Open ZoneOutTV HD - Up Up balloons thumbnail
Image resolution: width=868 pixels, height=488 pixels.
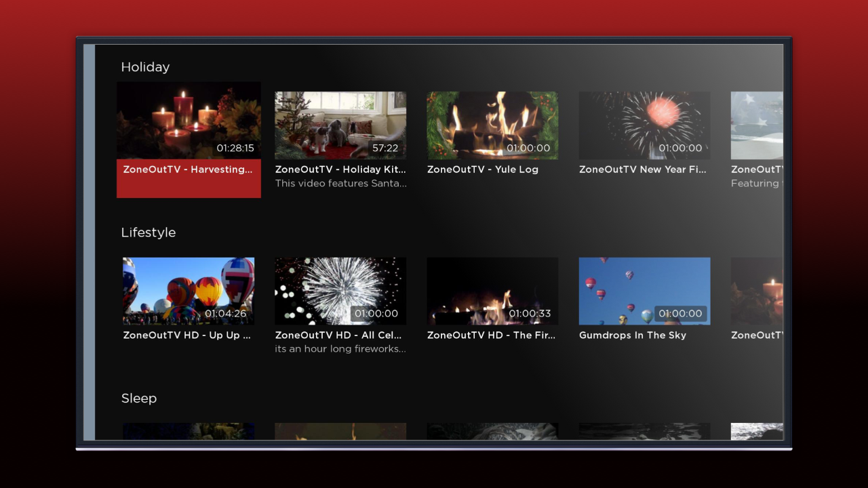(189, 291)
